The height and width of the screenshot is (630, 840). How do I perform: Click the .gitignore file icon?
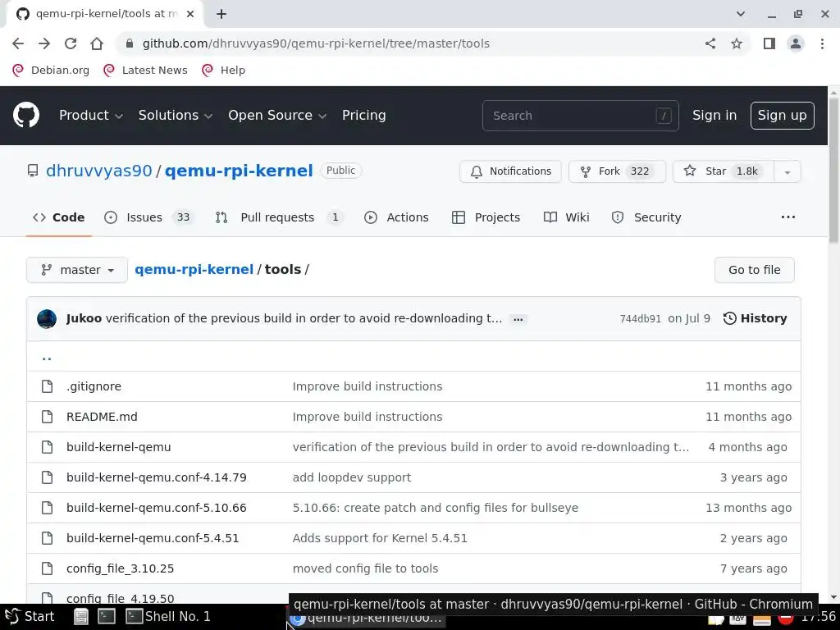pos(47,386)
